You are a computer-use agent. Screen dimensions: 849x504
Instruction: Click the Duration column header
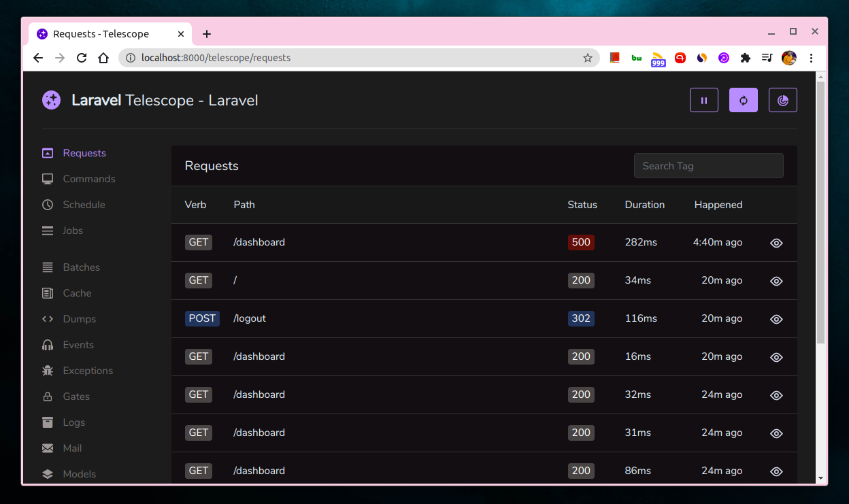645,205
